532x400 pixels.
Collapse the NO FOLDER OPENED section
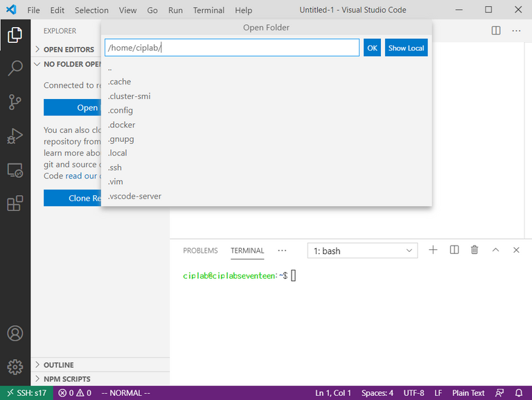(x=68, y=64)
